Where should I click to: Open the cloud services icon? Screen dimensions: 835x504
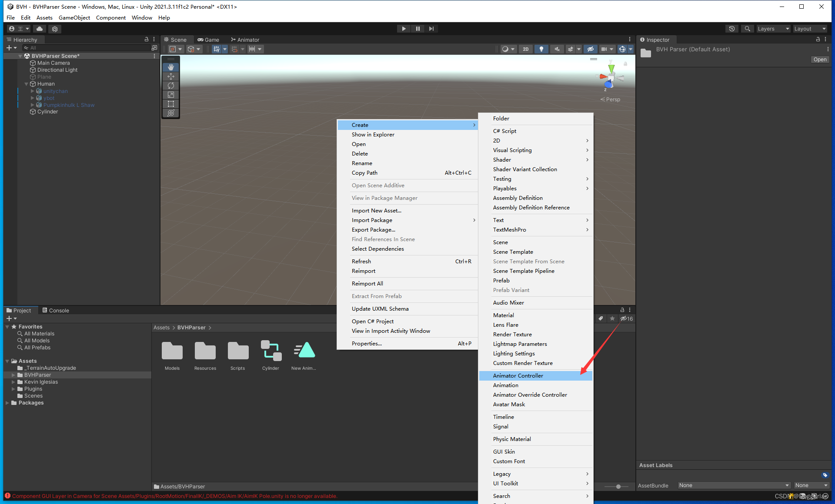coord(40,29)
